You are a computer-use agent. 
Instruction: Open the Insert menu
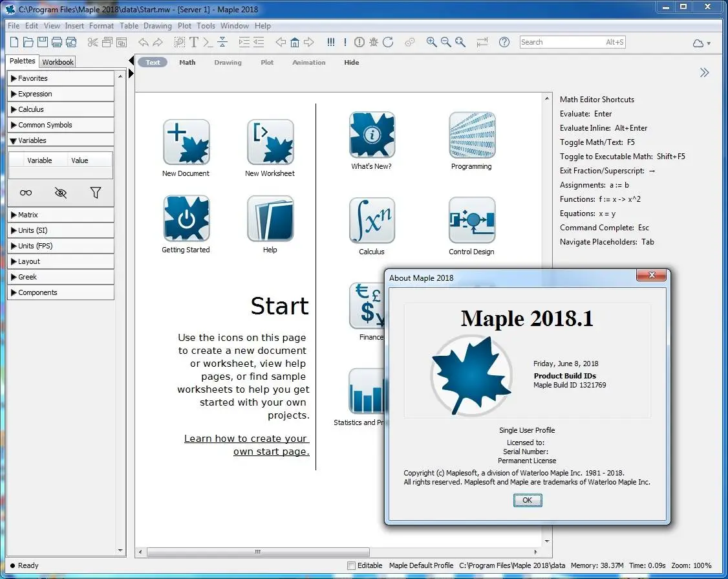(74, 26)
